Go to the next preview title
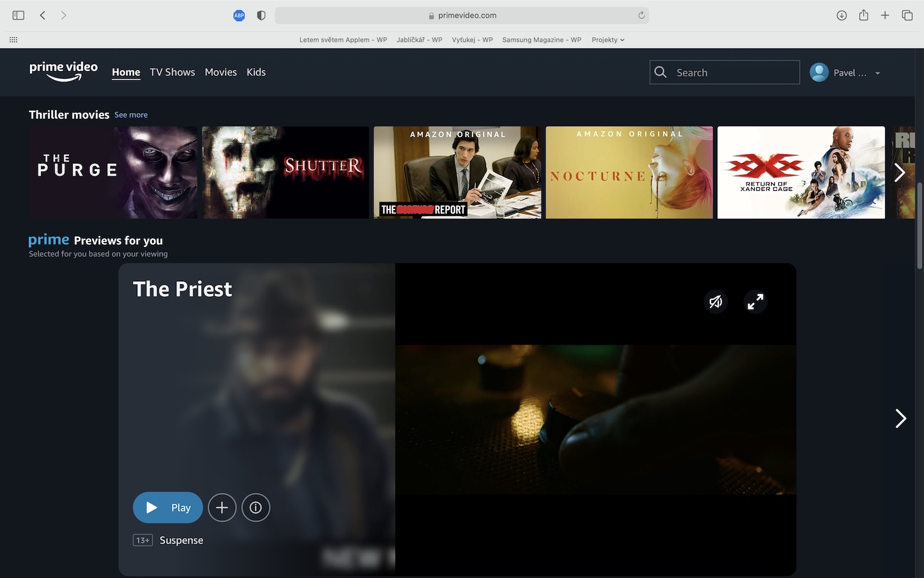The width and height of the screenshot is (924, 578). (901, 418)
